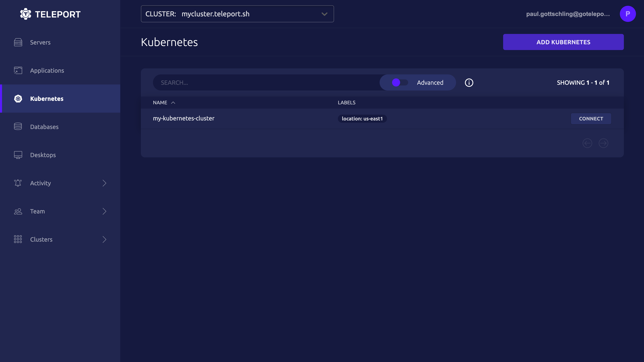The image size is (644, 362).
Task: Select the Desktops sidebar icon
Action: [x=18, y=155]
